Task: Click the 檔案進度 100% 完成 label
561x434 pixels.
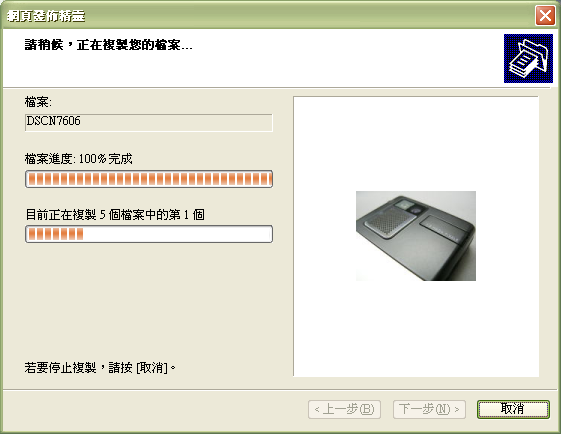Action: click(78, 159)
